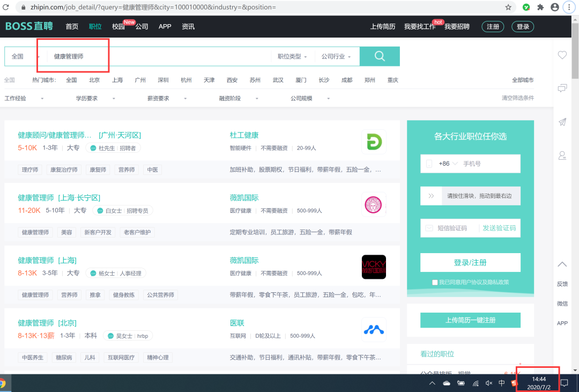This screenshot has height=392, width=579.
Task: Open the 健康管理师 [上海·长宁区] job
Action: 59,198
